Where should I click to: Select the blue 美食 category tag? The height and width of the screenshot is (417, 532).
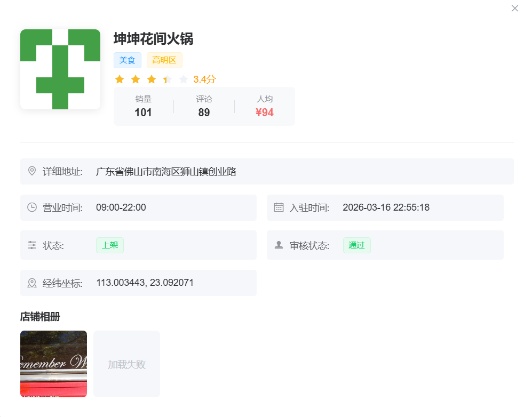pyautogui.click(x=127, y=60)
